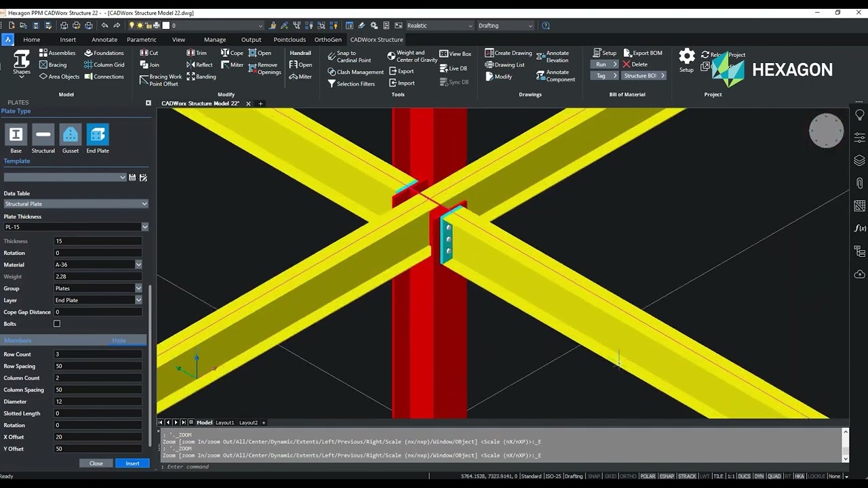Click the Row Count input field

click(98, 354)
